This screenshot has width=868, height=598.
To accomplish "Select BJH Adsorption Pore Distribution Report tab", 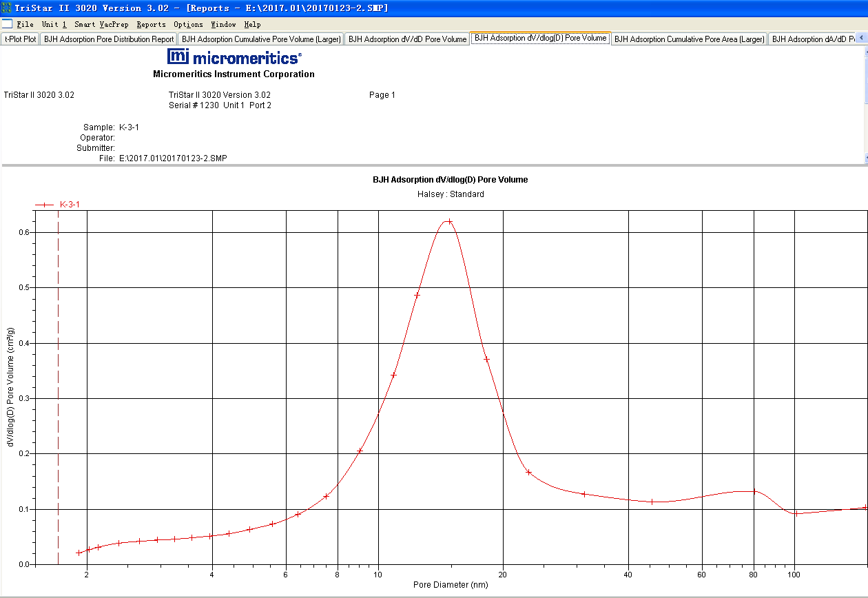I will [109, 39].
